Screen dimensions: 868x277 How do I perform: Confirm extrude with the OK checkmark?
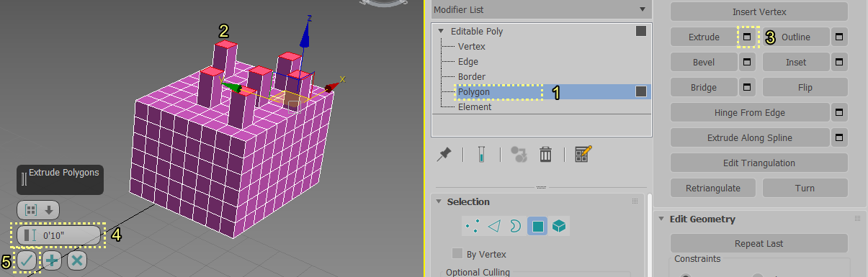point(27,260)
